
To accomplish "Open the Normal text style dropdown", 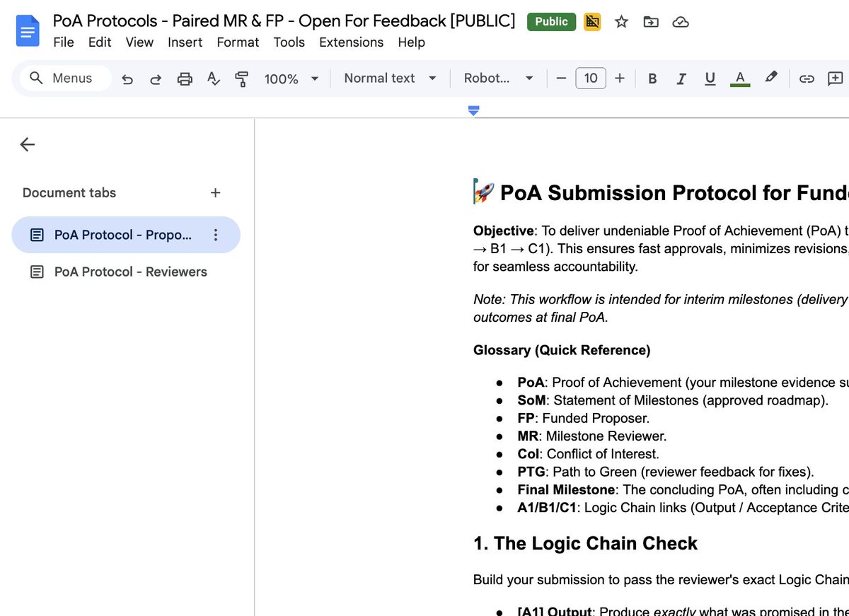I will point(390,79).
